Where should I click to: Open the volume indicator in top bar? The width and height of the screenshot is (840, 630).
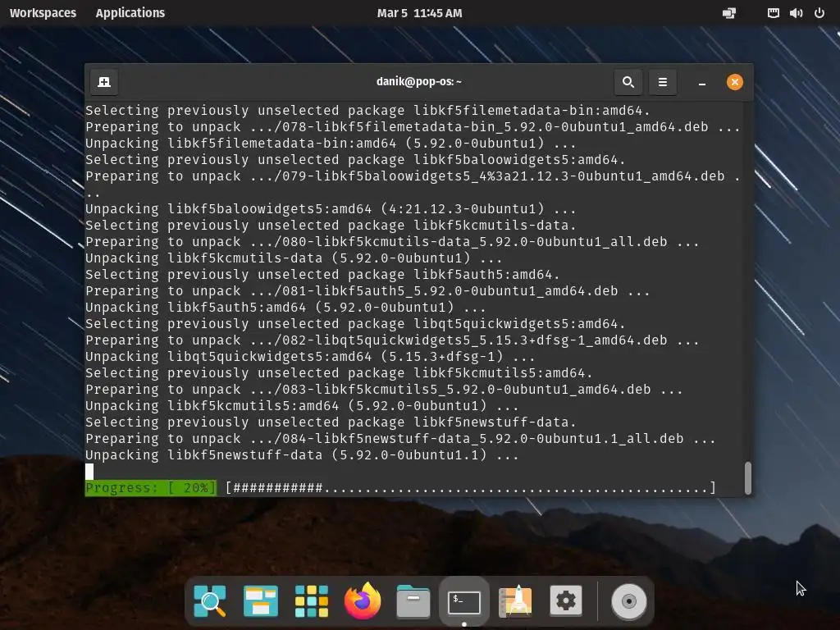(796, 13)
